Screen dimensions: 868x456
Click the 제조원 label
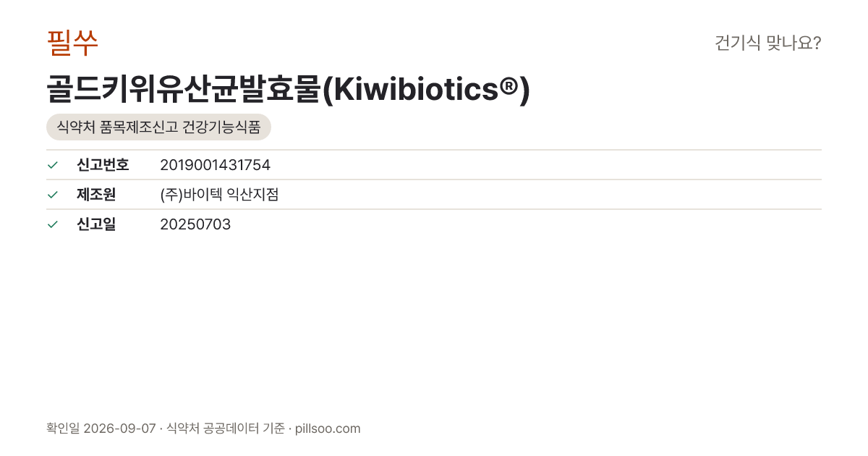pos(96,195)
